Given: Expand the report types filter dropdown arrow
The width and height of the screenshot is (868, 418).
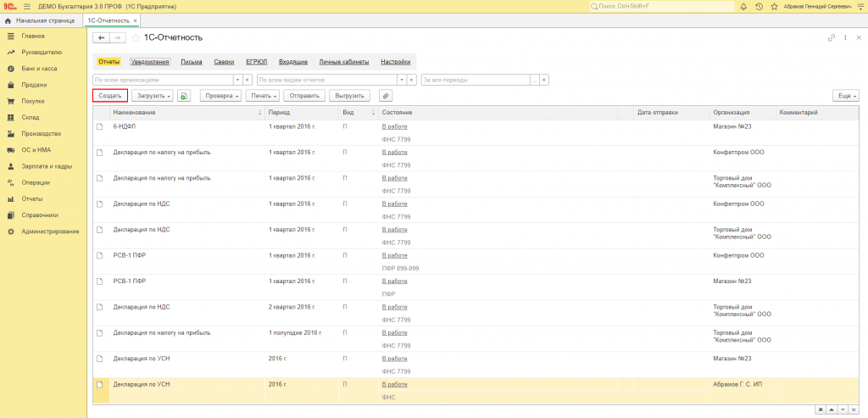Looking at the screenshot, I should pyautogui.click(x=402, y=80).
